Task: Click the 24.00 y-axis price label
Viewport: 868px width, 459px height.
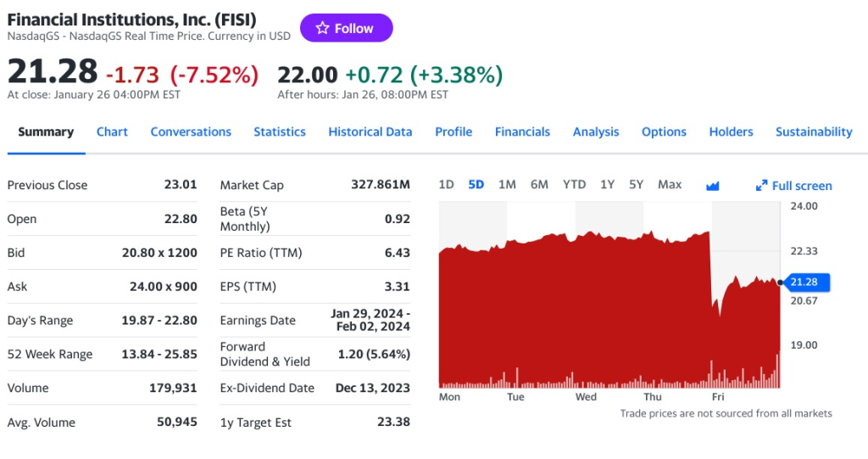Action: pyautogui.click(x=804, y=206)
